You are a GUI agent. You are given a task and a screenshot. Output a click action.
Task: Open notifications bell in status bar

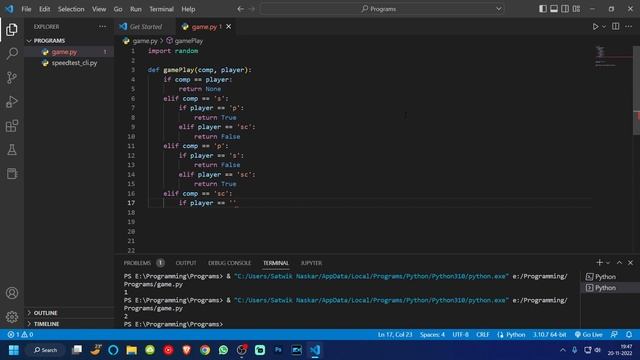[x=629, y=335]
